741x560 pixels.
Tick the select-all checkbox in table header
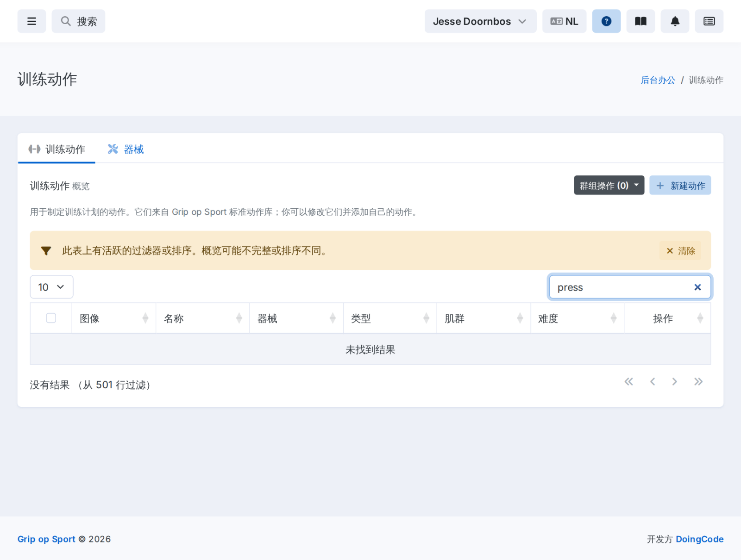[x=51, y=318]
